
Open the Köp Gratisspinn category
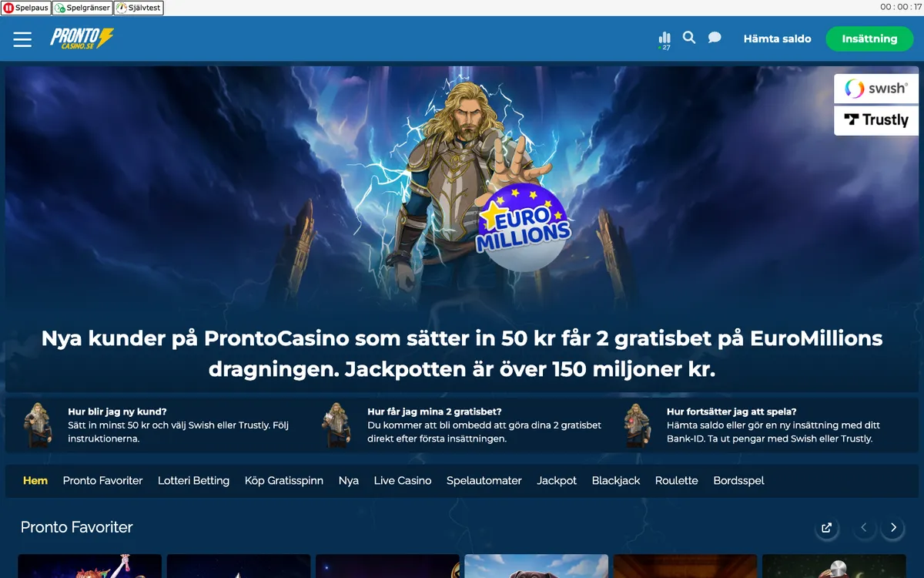point(284,480)
